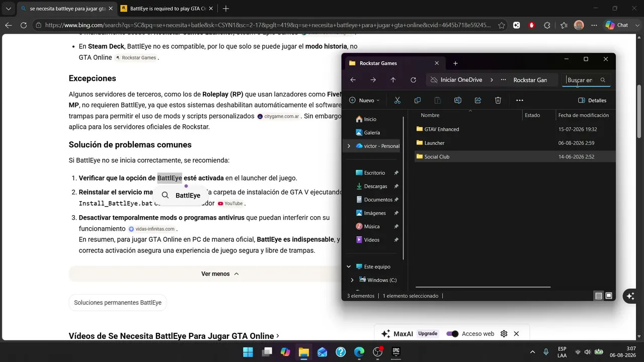This screenshot has height=362, width=644.
Task: Click the Copy icon in Explorer toolbar
Action: [x=418, y=101]
